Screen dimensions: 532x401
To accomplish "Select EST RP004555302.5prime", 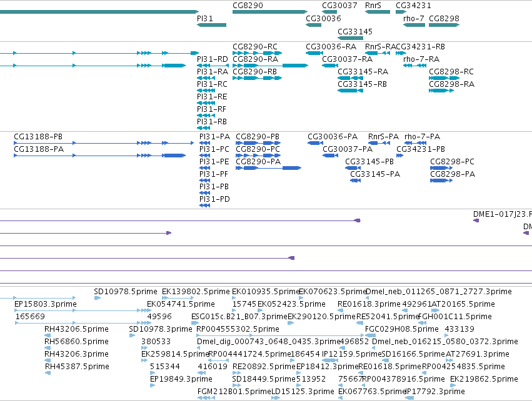I will point(280,335).
